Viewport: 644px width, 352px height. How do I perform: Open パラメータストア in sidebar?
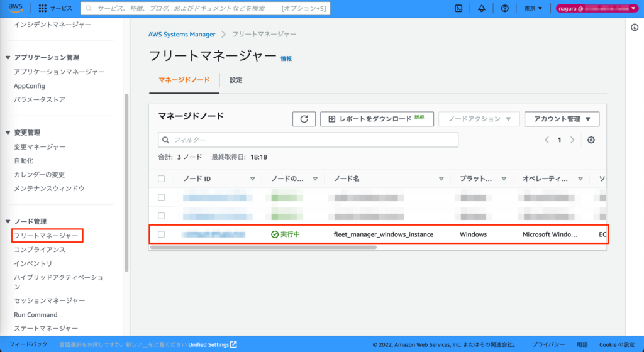tap(40, 100)
